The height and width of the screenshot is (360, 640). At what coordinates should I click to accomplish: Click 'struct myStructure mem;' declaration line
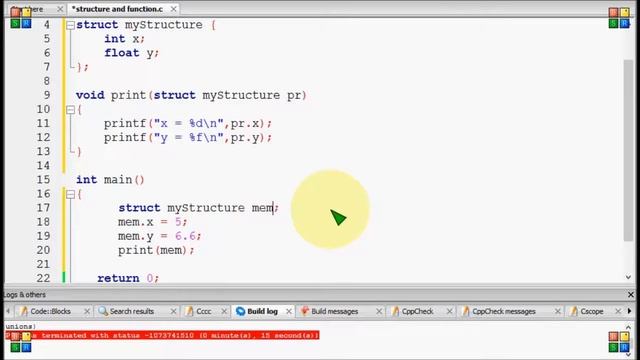(198, 208)
